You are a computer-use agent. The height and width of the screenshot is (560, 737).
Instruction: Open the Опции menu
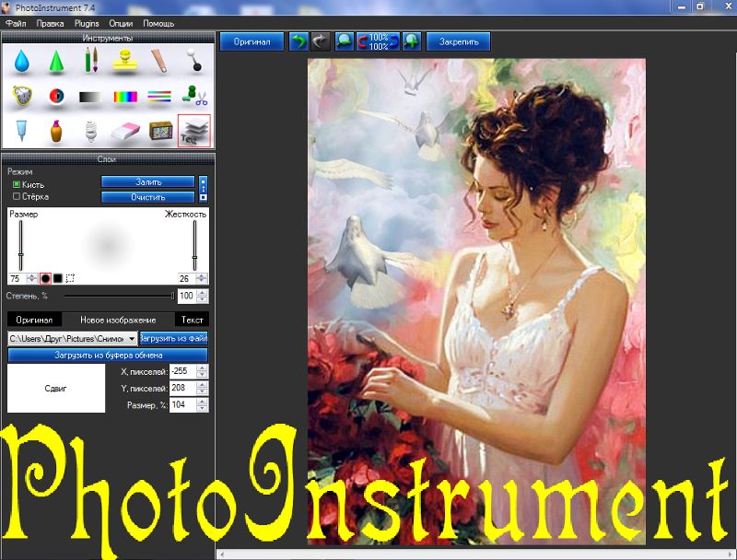(121, 24)
